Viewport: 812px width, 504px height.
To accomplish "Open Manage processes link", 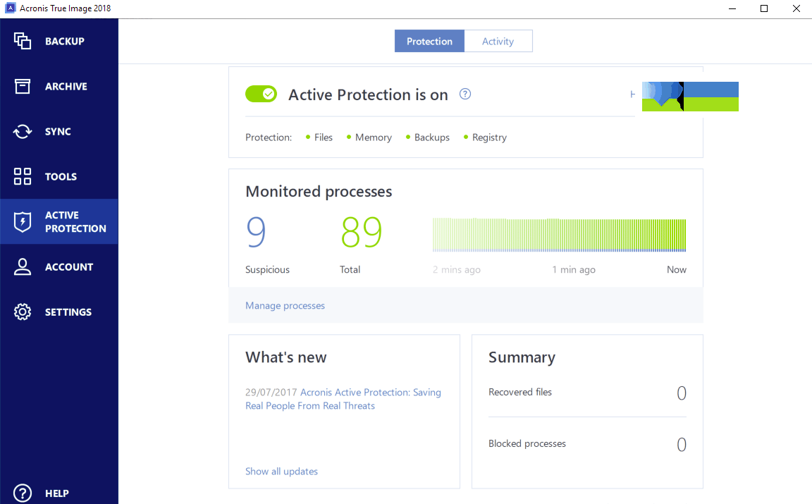I will coord(285,306).
